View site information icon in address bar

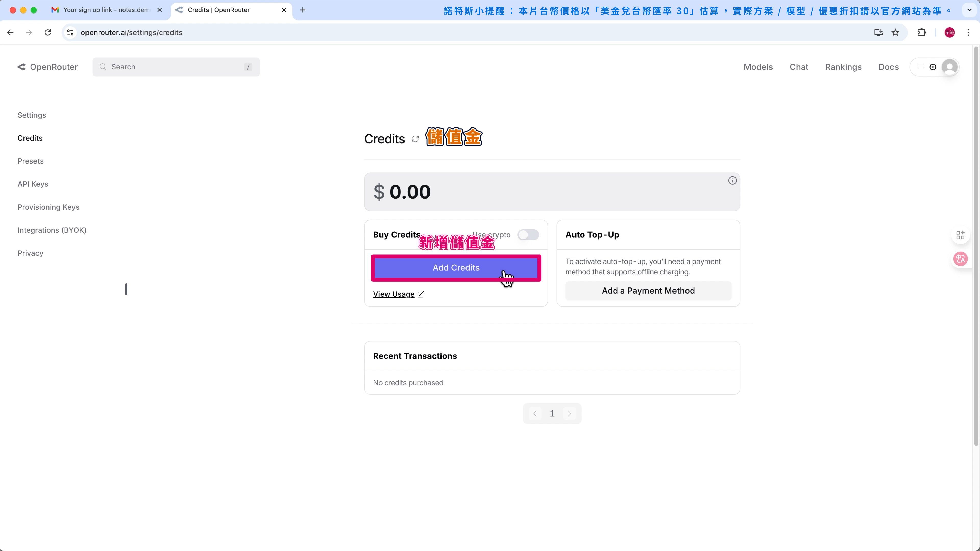coord(70,32)
